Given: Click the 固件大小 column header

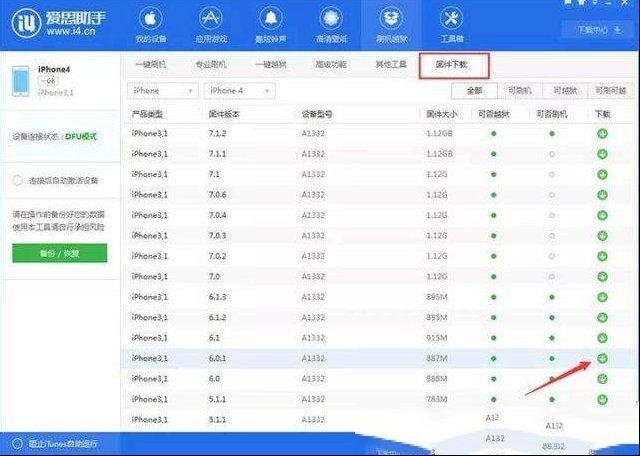Looking at the screenshot, I should point(442,114).
